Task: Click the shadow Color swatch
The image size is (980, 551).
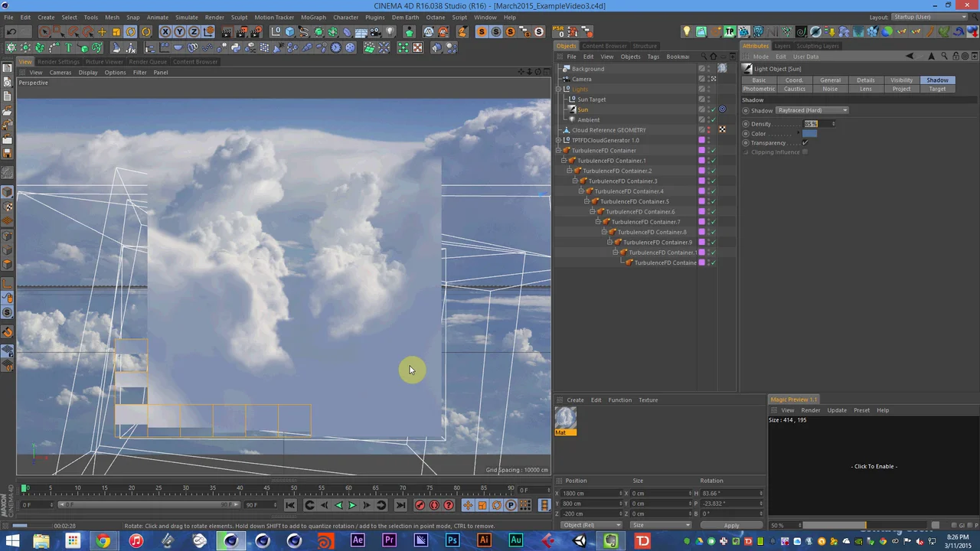Action: tap(809, 133)
